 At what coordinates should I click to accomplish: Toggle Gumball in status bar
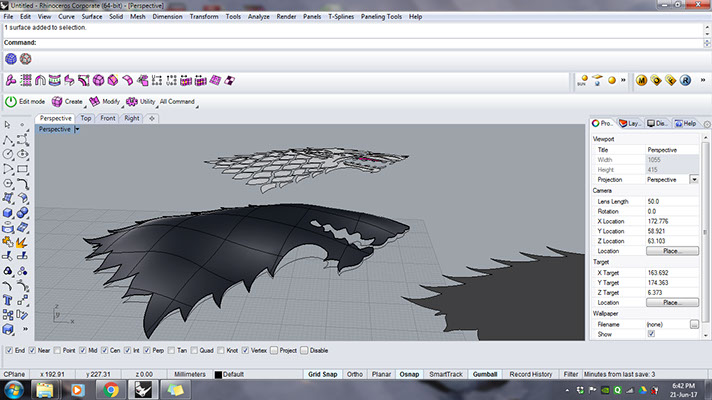click(485, 375)
